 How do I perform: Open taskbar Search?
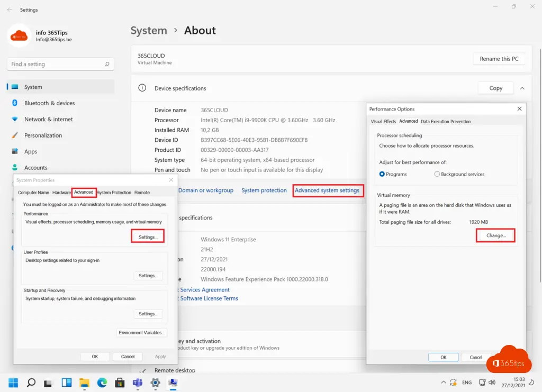(x=31, y=382)
